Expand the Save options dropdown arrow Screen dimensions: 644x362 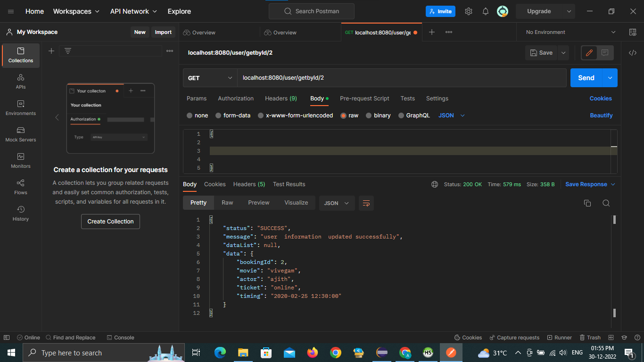[x=563, y=53]
